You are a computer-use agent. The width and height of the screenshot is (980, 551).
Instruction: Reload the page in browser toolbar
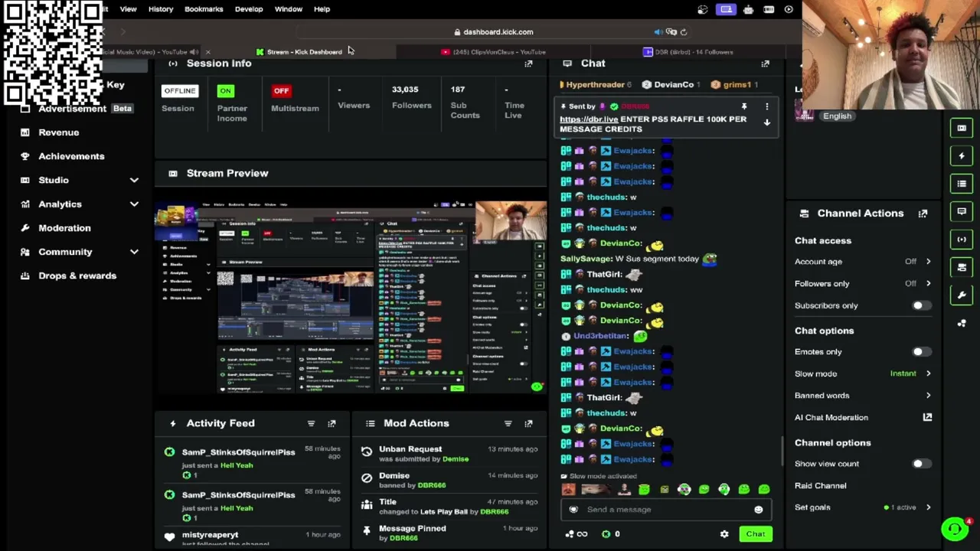[684, 32]
